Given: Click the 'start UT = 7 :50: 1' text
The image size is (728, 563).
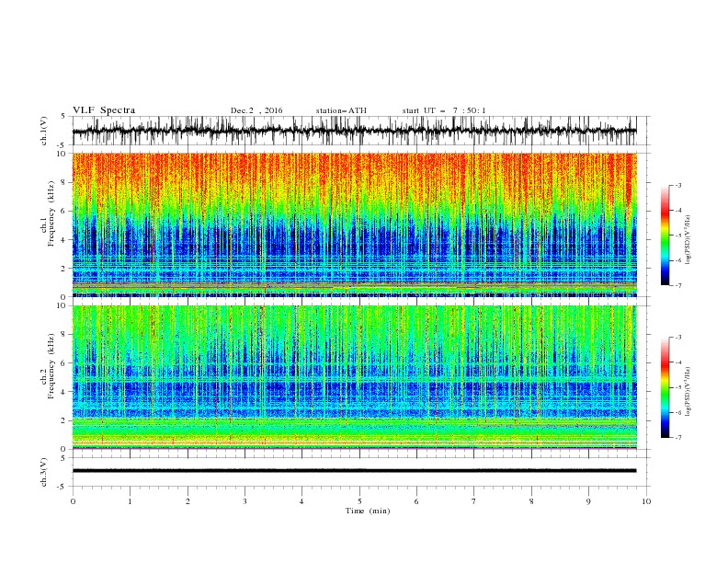Looking at the screenshot, I should click(444, 110).
